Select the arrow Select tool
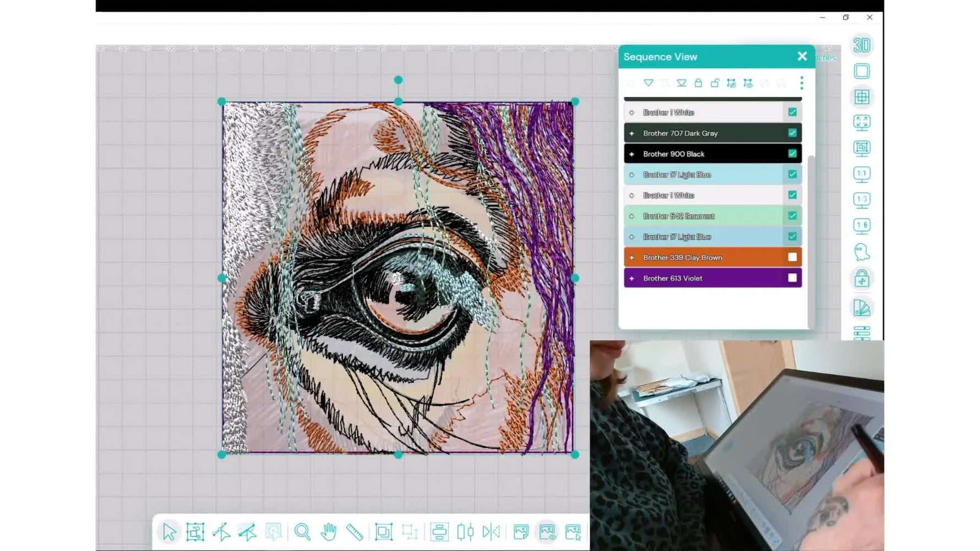 [x=169, y=532]
